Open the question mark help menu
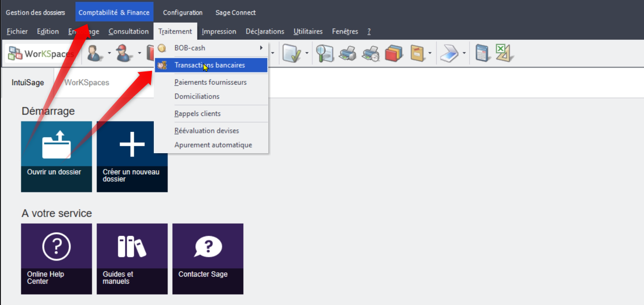 click(369, 31)
